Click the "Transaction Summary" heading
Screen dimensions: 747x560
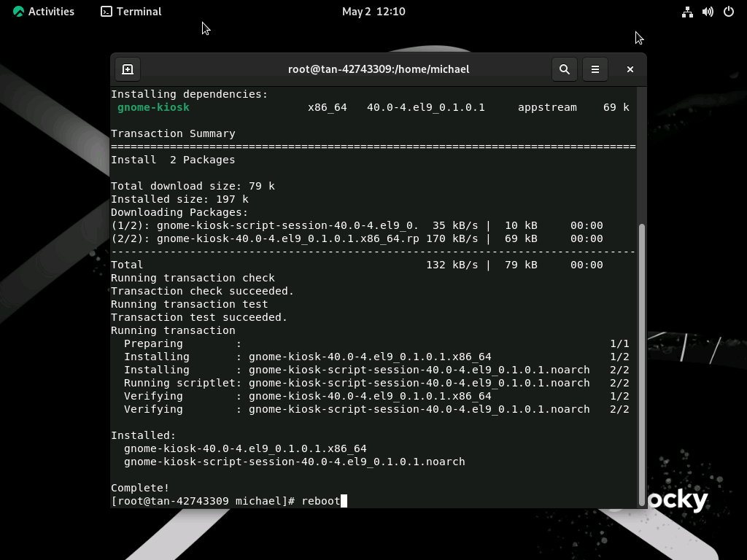point(173,133)
